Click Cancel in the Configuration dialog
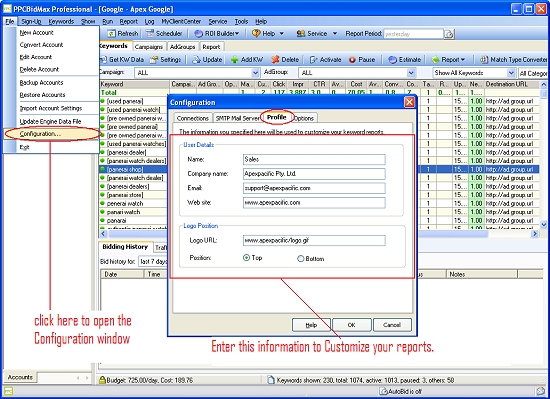550x399 pixels. [392, 325]
